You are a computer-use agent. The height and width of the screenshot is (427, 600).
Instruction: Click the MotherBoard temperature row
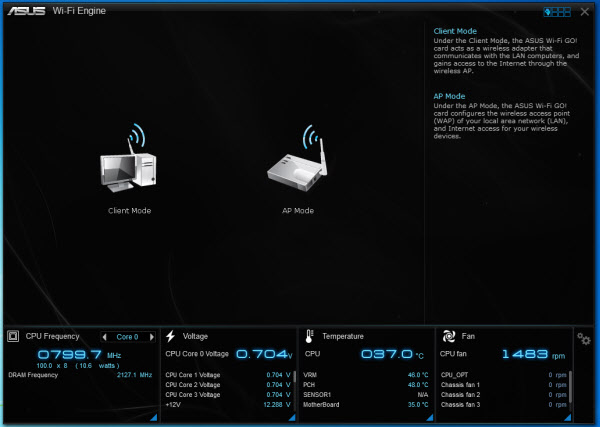click(366, 405)
